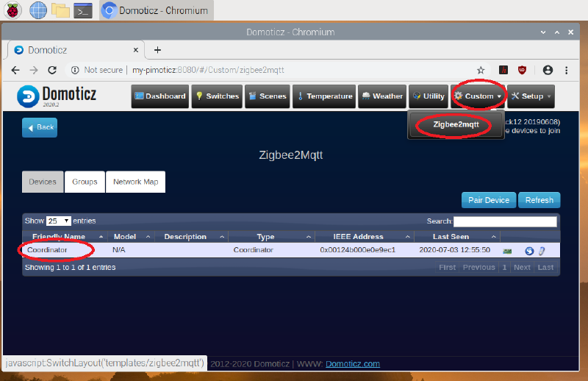Image resolution: width=588 pixels, height=381 pixels.
Task: Open the Switches page
Action: coord(217,96)
